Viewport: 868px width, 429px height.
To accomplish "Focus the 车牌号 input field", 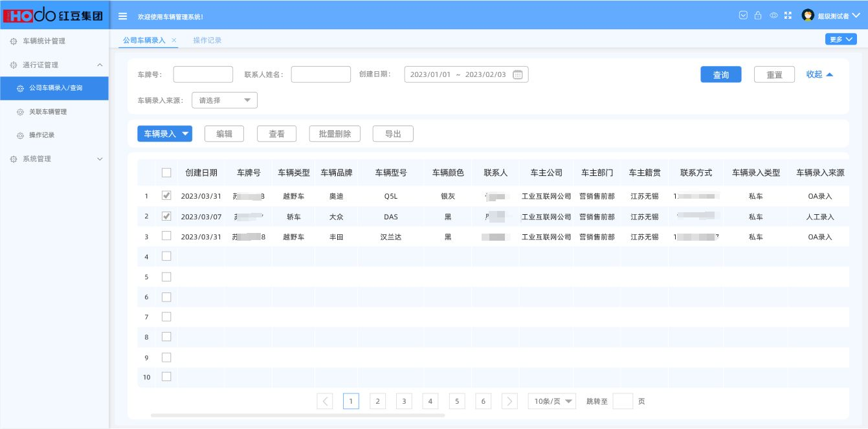I will pos(203,74).
